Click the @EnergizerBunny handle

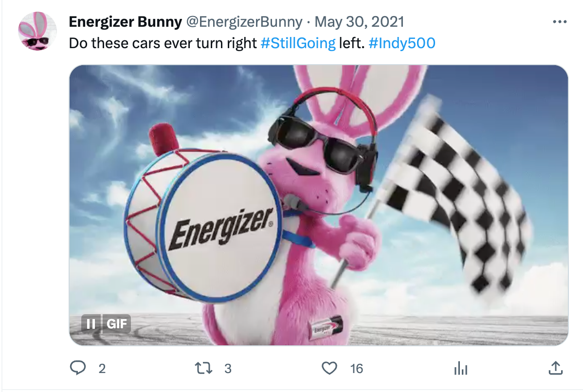pos(244,22)
